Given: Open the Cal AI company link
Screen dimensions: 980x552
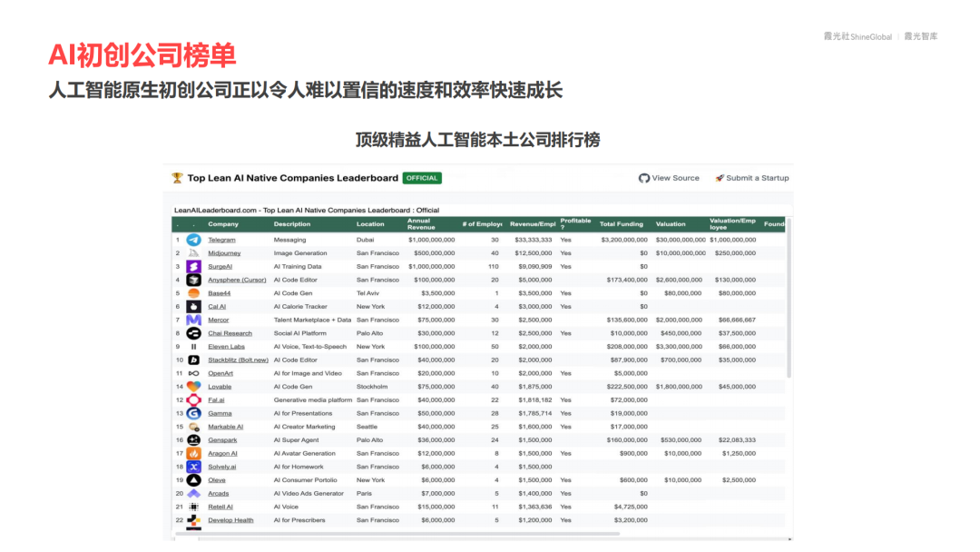Looking at the screenshot, I should pyautogui.click(x=217, y=306).
